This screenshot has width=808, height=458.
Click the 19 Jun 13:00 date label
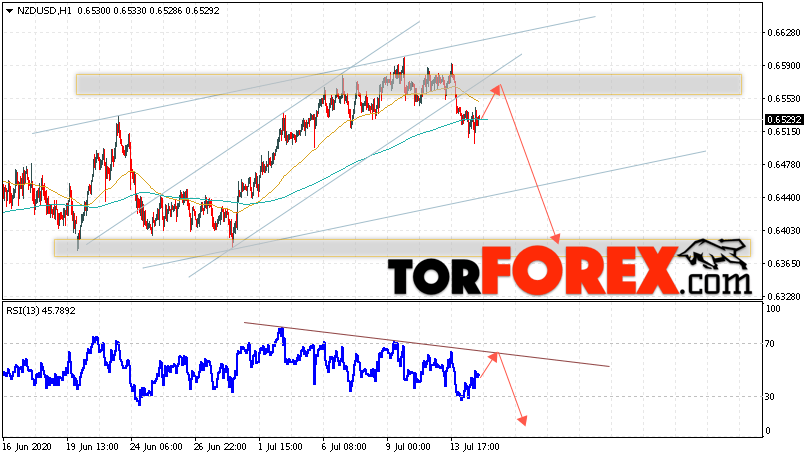92,447
